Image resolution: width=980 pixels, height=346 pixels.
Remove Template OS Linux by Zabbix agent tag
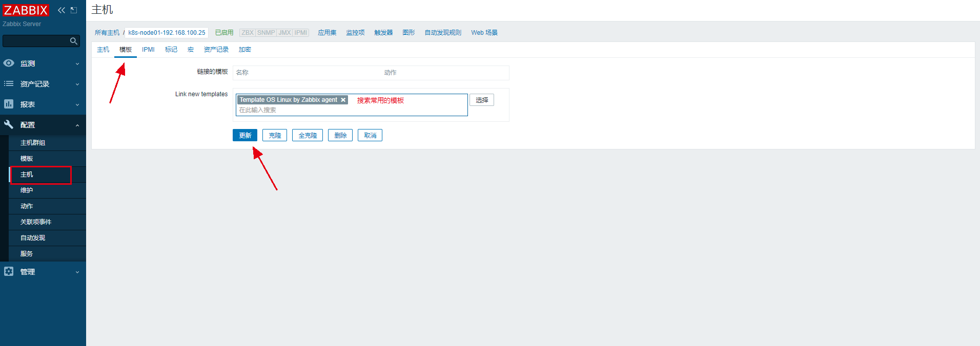click(x=343, y=100)
